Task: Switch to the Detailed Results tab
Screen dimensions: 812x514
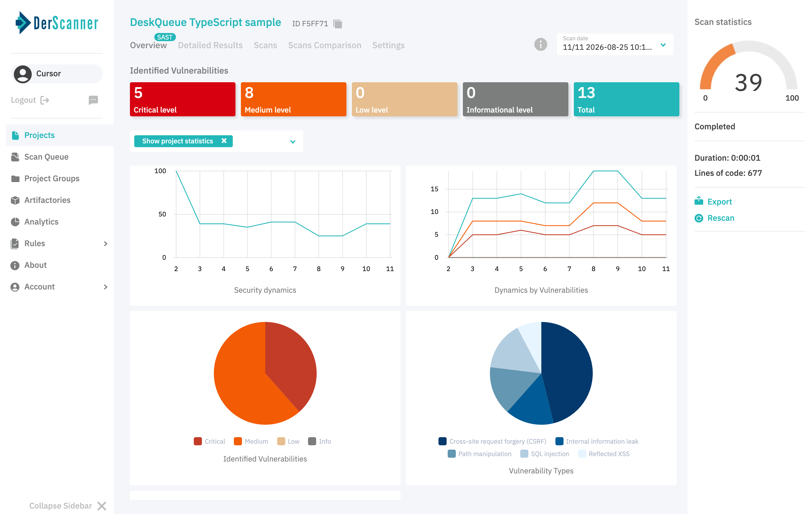Action: tap(210, 45)
